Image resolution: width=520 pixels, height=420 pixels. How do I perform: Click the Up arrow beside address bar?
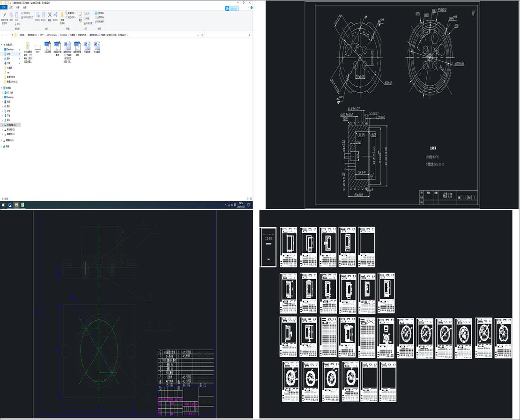tap(12, 35)
